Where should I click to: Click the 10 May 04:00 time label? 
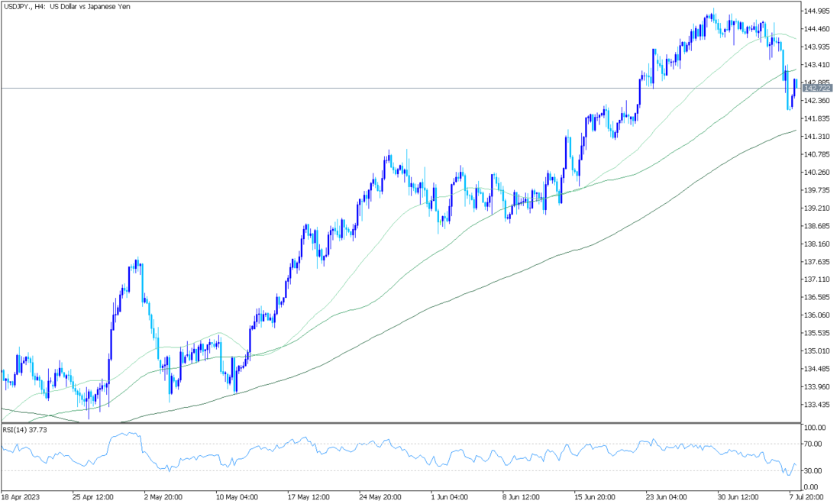click(x=236, y=497)
